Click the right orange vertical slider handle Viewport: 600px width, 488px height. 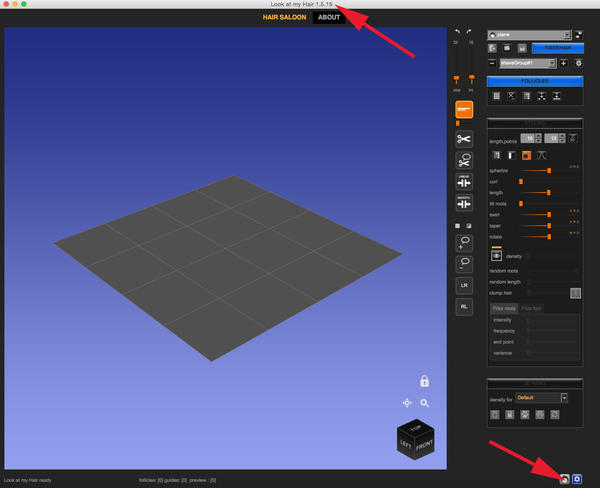coord(472,79)
